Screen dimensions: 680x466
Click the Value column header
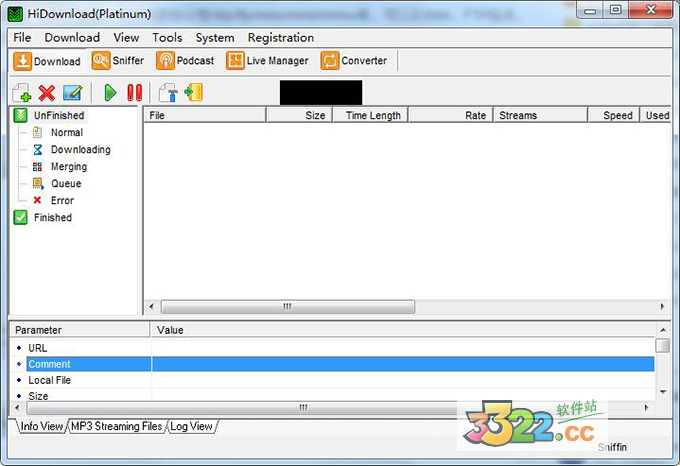(402, 330)
